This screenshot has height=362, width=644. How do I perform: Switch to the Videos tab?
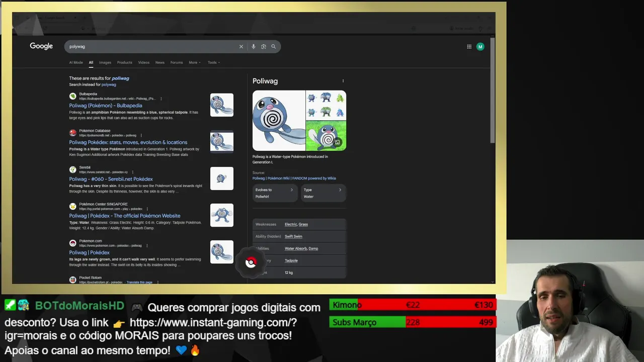[144, 63]
